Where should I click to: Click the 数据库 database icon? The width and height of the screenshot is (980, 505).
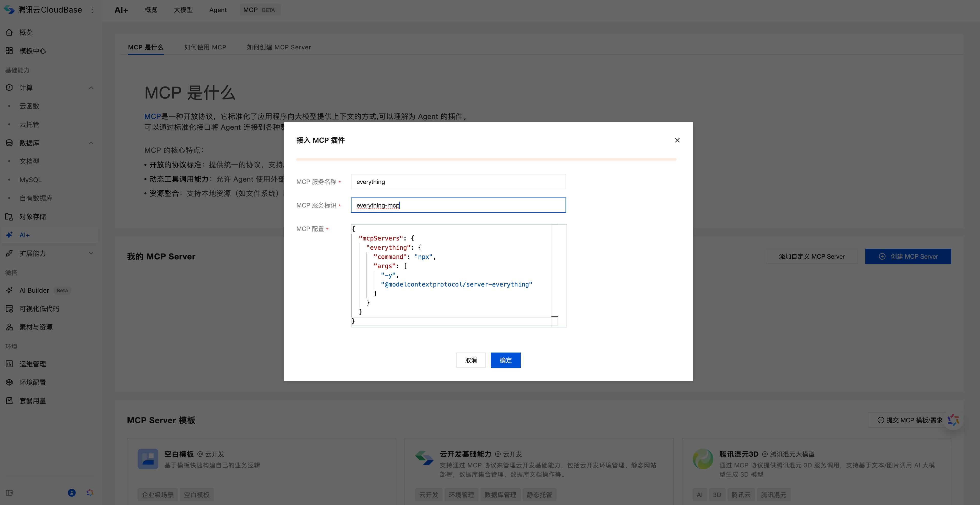pyautogui.click(x=9, y=143)
